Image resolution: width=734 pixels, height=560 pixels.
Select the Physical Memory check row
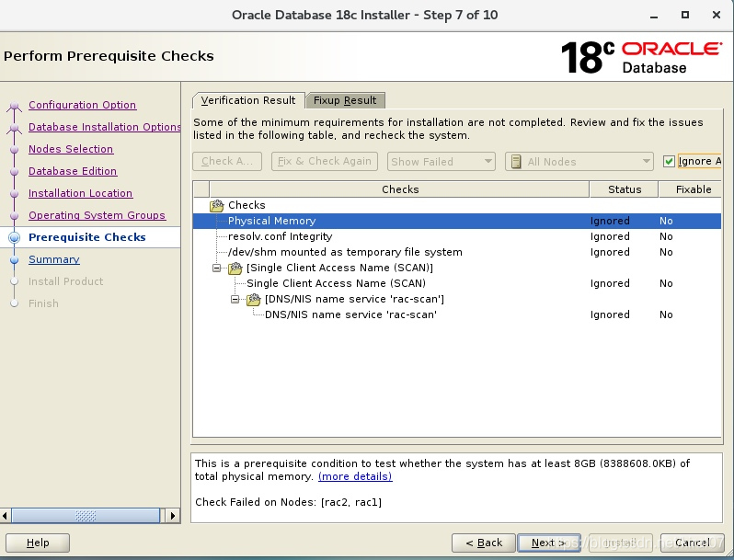pos(457,221)
